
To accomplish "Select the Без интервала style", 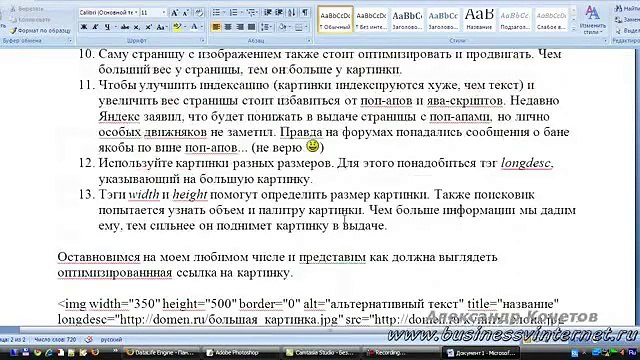I will 371,20.
